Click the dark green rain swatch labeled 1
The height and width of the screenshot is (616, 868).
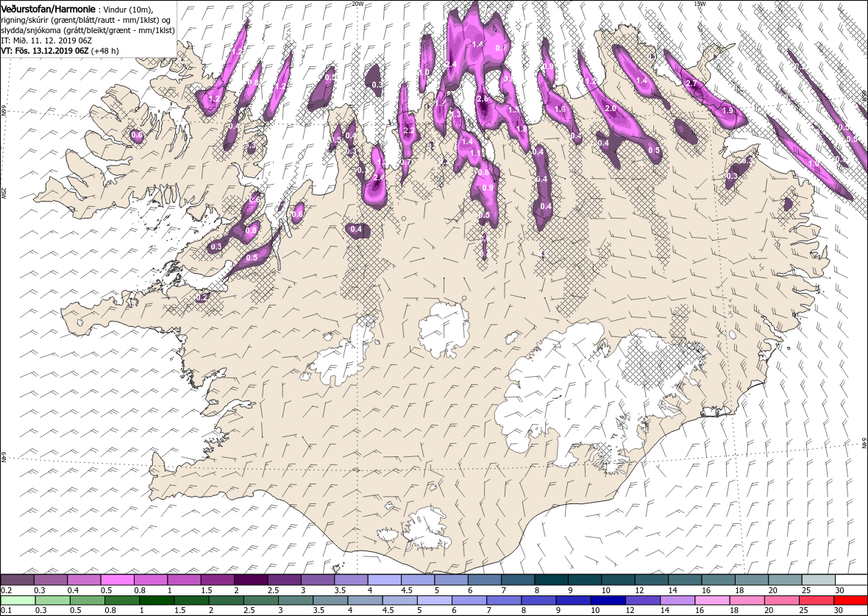pos(156,601)
